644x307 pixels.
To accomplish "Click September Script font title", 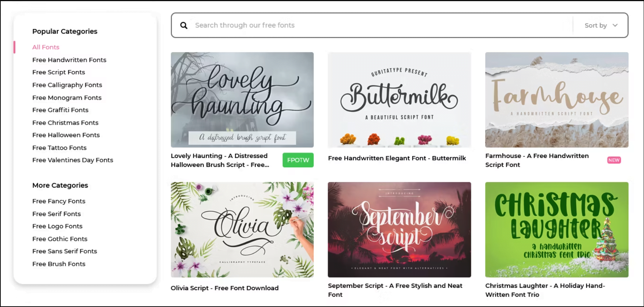I will tap(395, 290).
